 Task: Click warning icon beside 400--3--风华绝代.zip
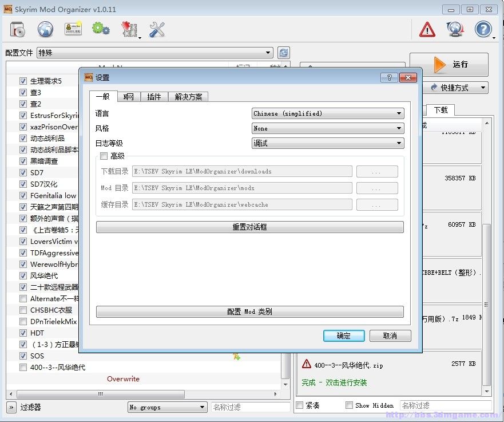[306, 364]
